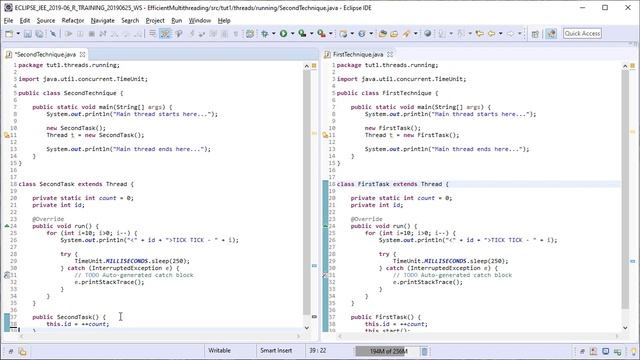Click the Search flashlight toolbar icon
The width and height of the screenshot is (640, 360).
407,34
